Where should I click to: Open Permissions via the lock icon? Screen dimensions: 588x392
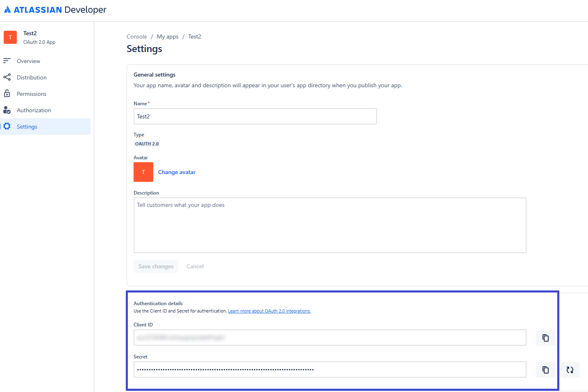pyautogui.click(x=7, y=93)
